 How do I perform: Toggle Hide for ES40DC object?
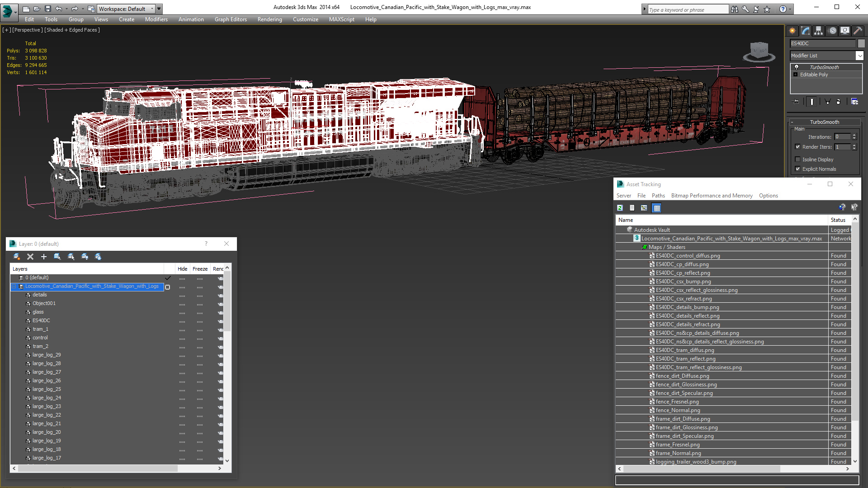click(x=182, y=321)
